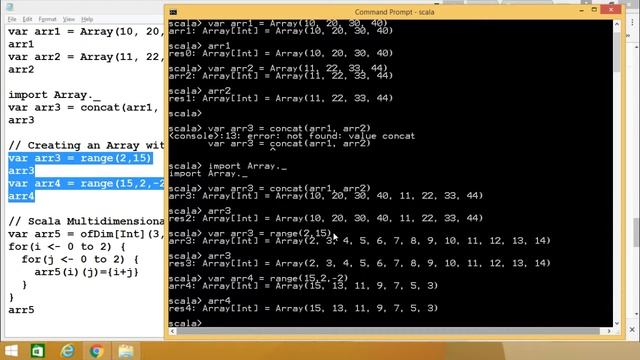The height and width of the screenshot is (360, 640).
Task: Click the Command Prompt horizontal scrollbar left arrow
Action: pyautogui.click(x=173, y=331)
